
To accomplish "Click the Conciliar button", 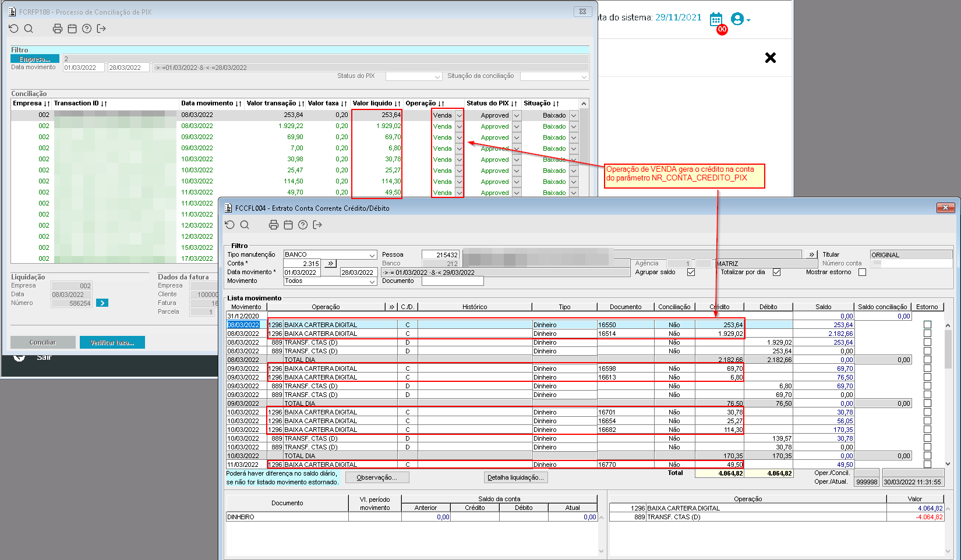I will (x=43, y=342).
